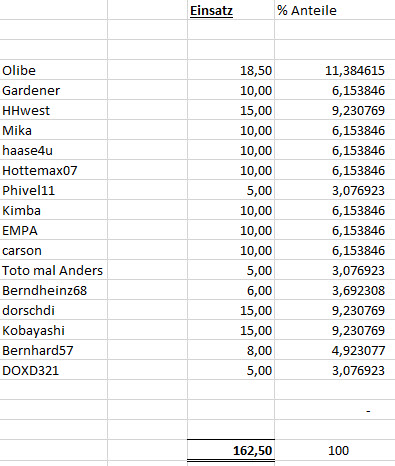The image size is (395, 466).
Task: Select the haase4u name cell
Action: (x=54, y=150)
